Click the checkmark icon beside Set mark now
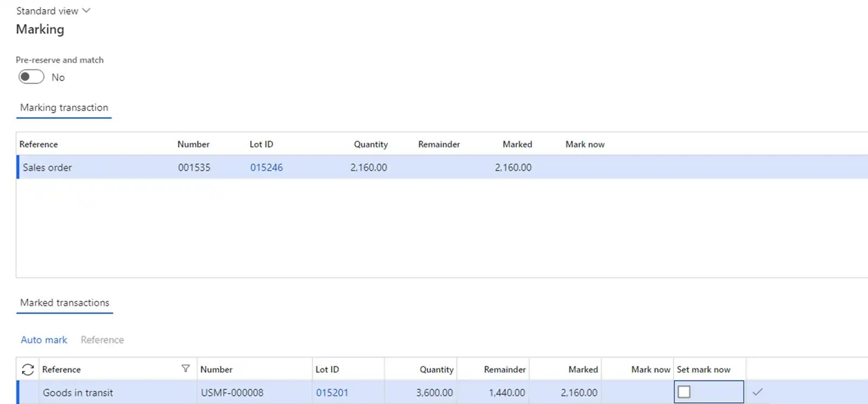 click(x=757, y=392)
